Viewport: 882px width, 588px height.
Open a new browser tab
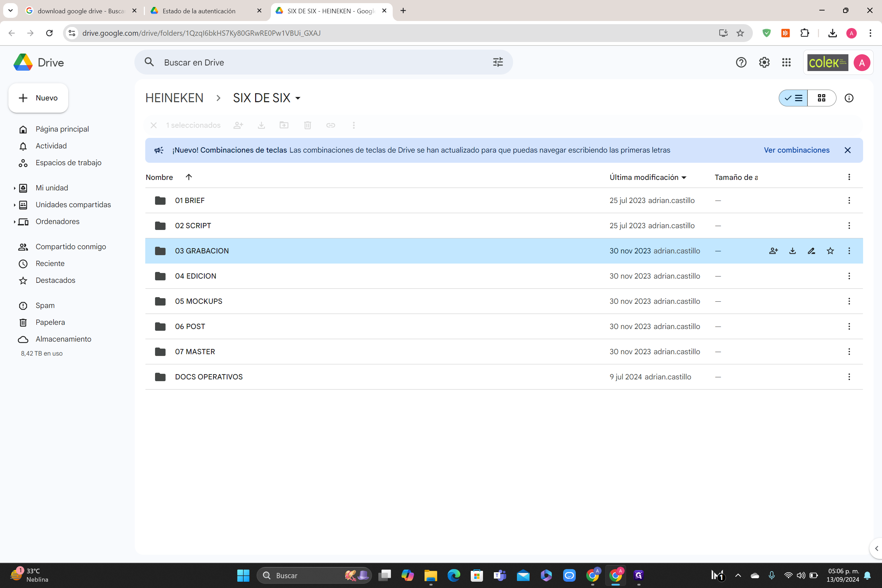pos(403,10)
